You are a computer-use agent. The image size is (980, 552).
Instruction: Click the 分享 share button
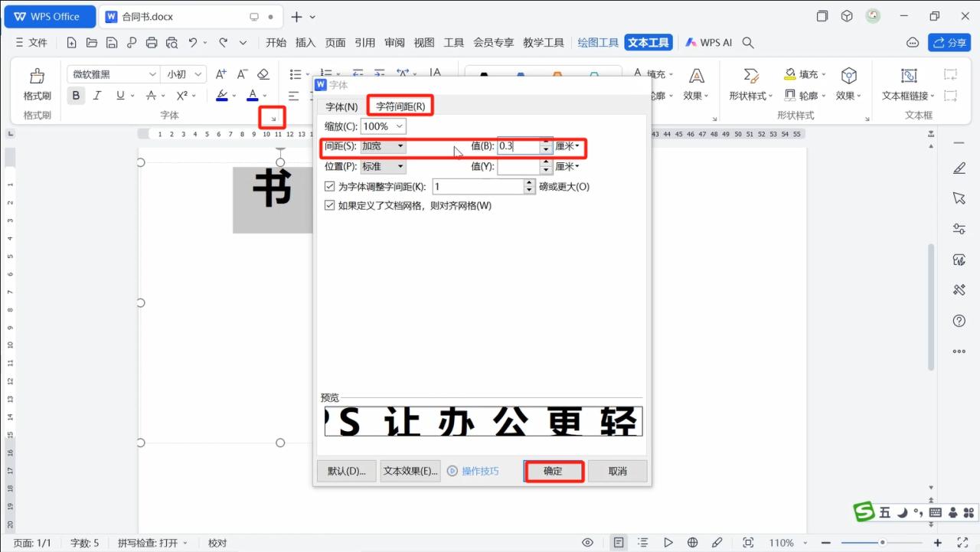click(x=949, y=43)
